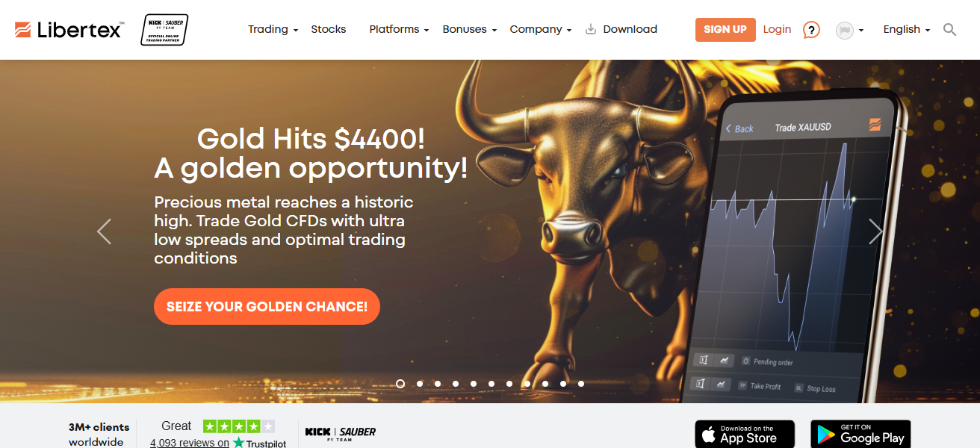Open the App Store download badge
The width and height of the screenshot is (980, 448).
click(x=745, y=434)
